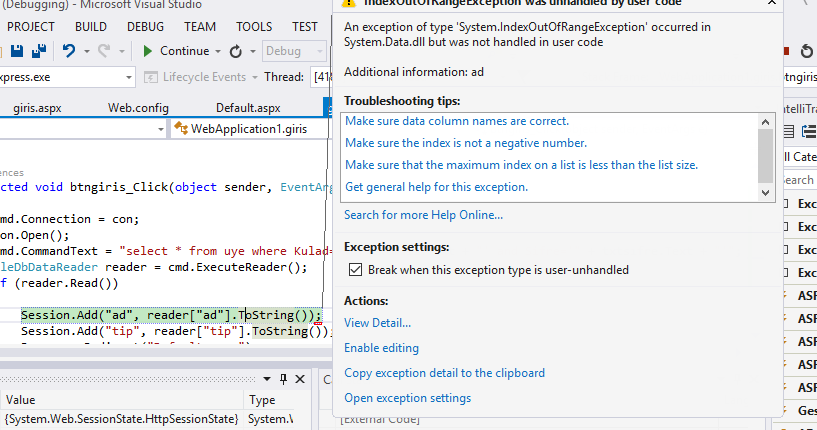
Task: Open the Refresh browser dropdown arrow
Action: point(253,51)
